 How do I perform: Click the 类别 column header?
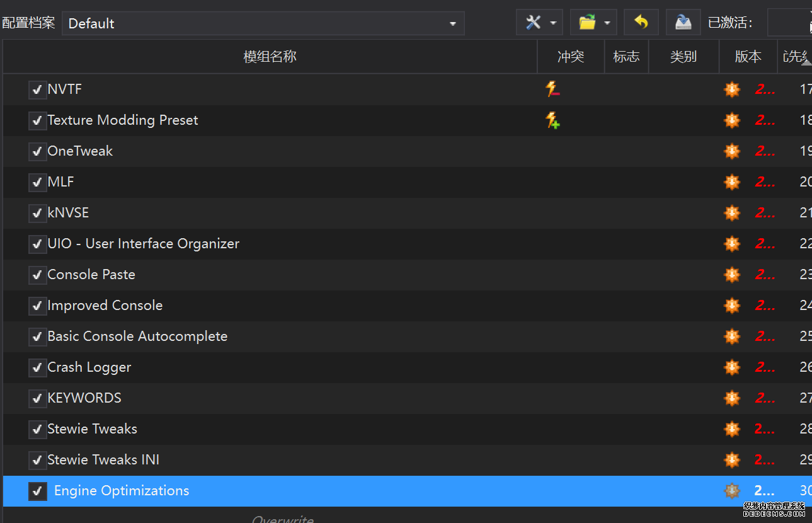point(683,57)
